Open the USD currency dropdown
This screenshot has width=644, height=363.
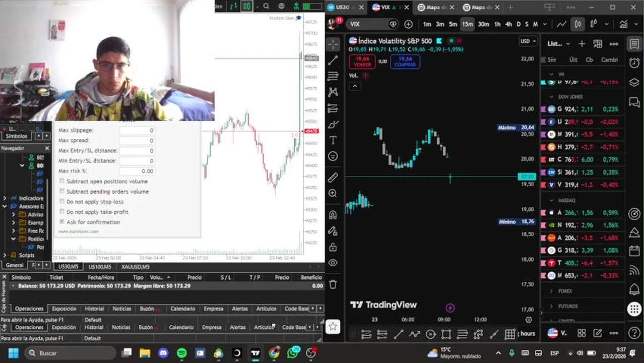[x=528, y=41]
